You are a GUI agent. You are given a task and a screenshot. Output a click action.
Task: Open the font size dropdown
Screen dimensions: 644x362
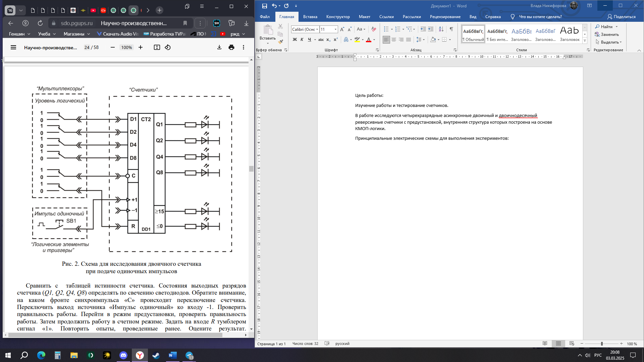click(x=335, y=29)
